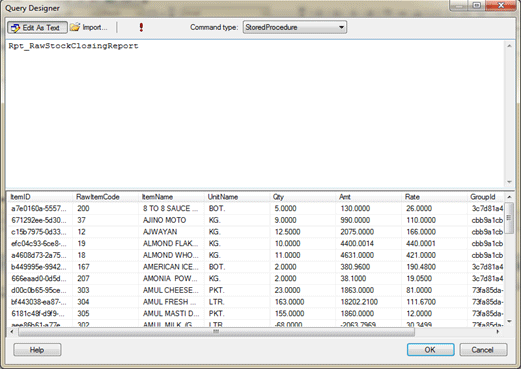The image size is (521, 369).
Task: Select the AMERICAN ICE... item cell
Action: (171, 267)
